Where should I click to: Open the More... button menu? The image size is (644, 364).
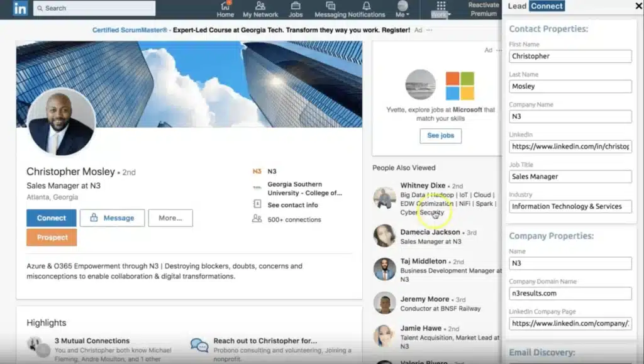click(170, 218)
